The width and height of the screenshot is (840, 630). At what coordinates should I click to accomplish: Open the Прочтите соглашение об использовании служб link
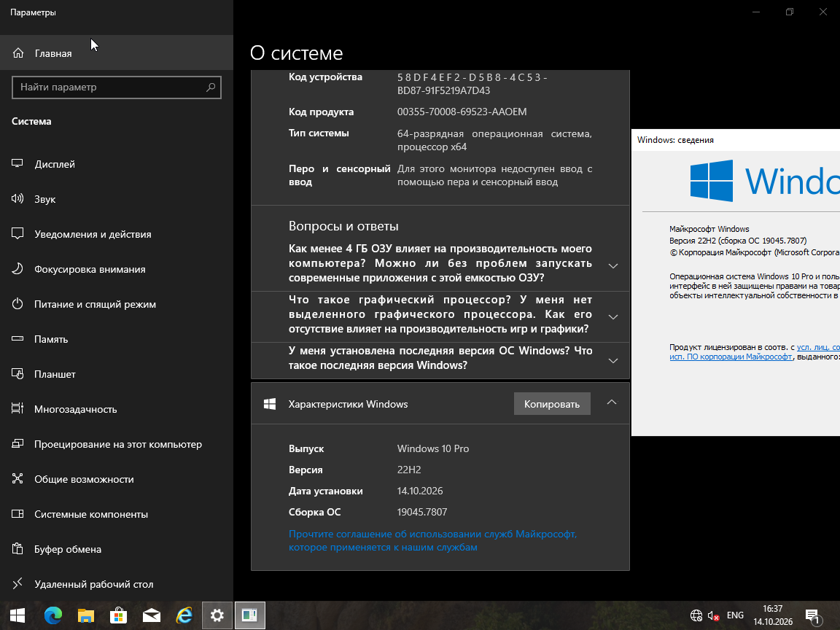point(433,540)
